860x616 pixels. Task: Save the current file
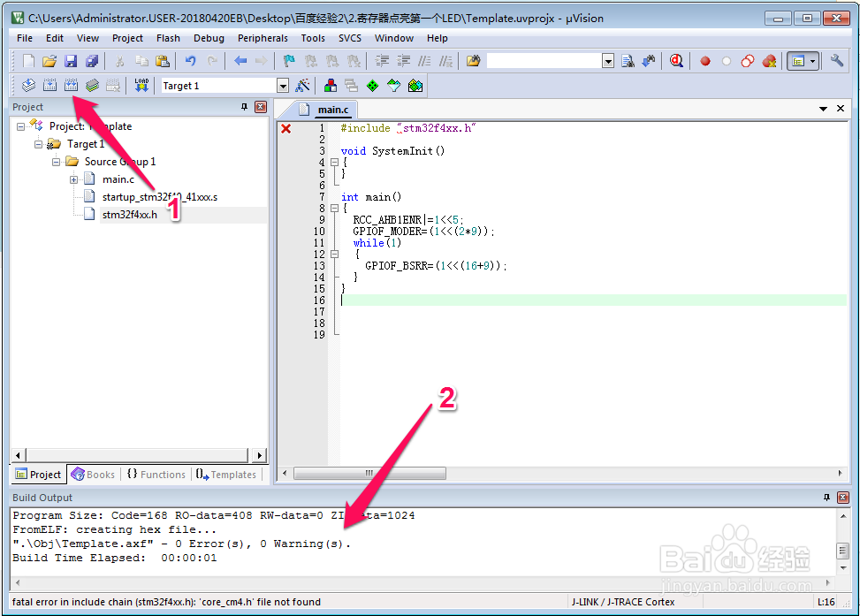point(71,61)
